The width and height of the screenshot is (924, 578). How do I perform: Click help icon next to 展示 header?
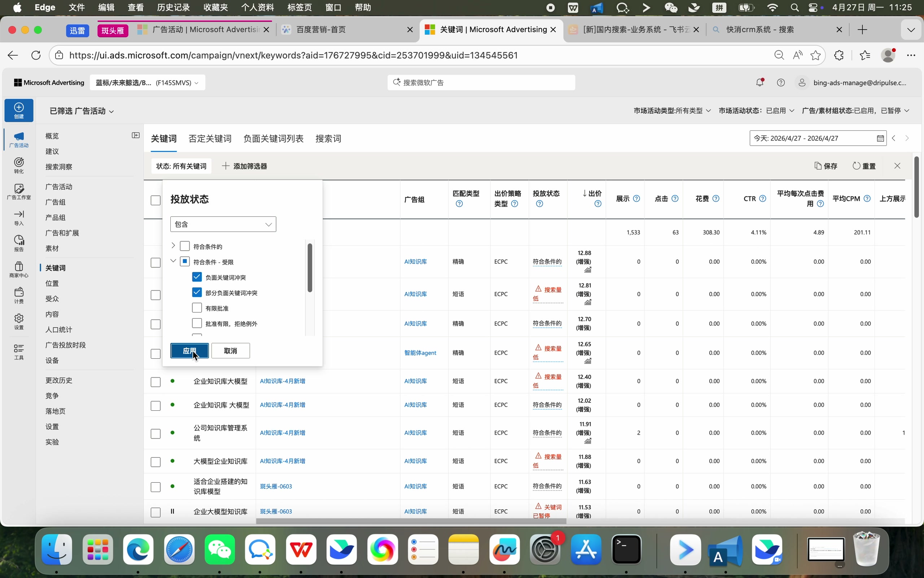[636, 198]
